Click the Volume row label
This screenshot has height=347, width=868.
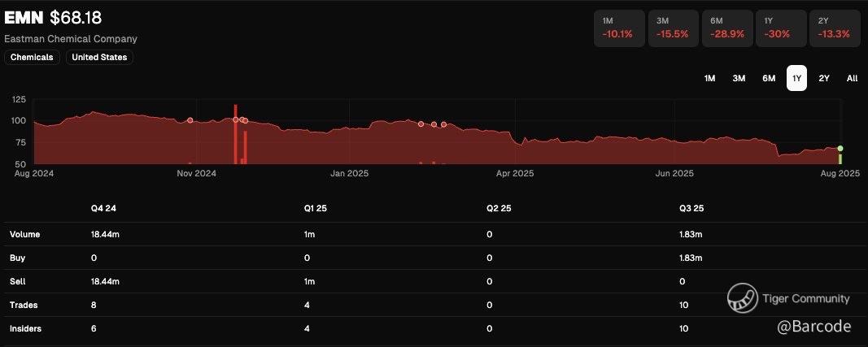point(25,234)
